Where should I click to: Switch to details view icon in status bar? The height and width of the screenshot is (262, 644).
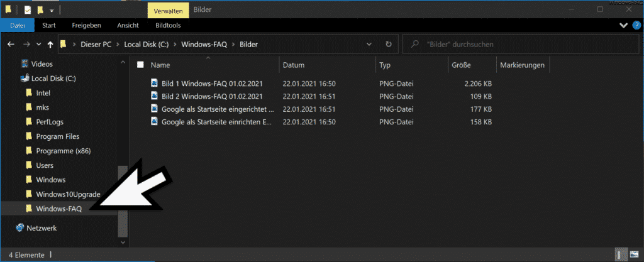[x=619, y=254]
